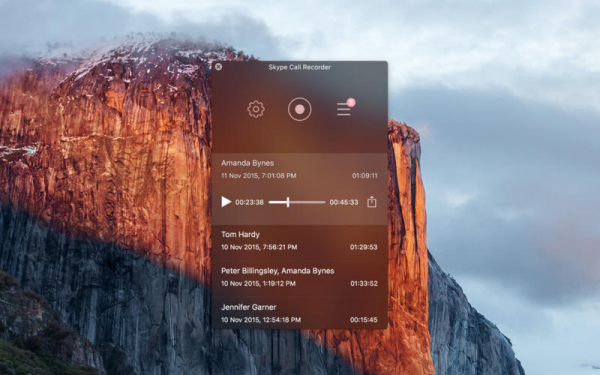The height and width of the screenshot is (375, 600).
Task: Click the 10 Nov 2015, 1:19:12 PM date
Action: [x=258, y=284]
